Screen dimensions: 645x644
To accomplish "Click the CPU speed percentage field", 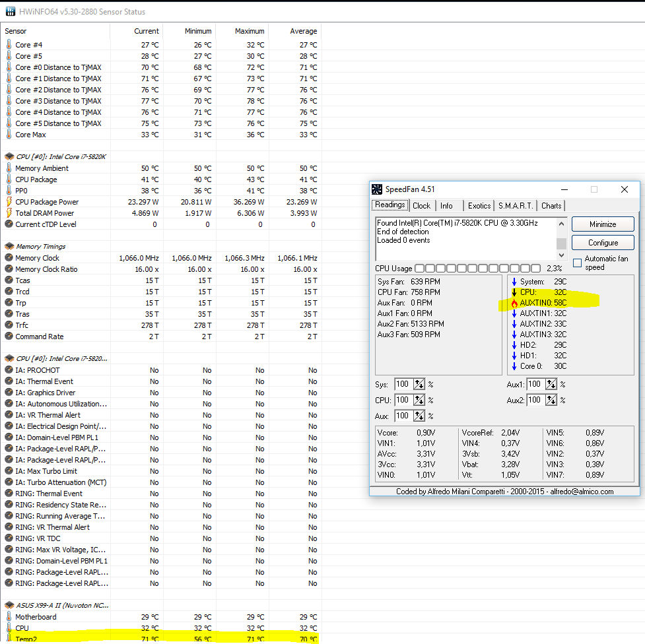I will tap(403, 400).
